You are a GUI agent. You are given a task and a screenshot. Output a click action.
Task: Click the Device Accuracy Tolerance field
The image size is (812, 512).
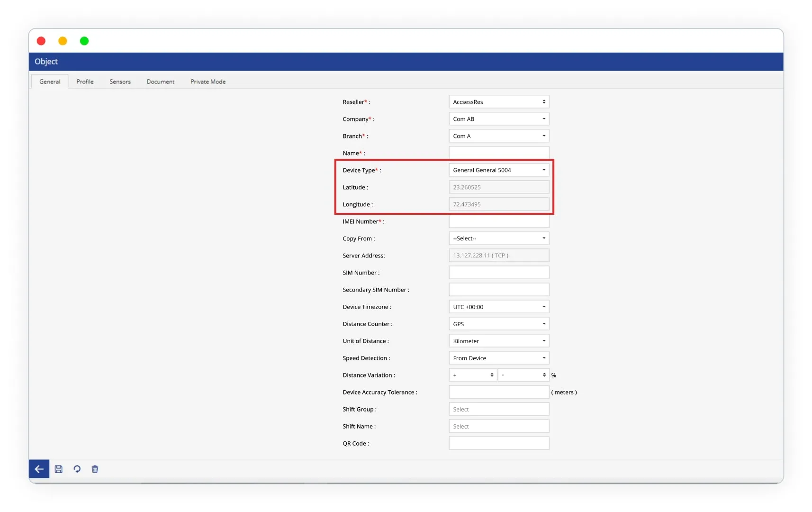(x=498, y=392)
